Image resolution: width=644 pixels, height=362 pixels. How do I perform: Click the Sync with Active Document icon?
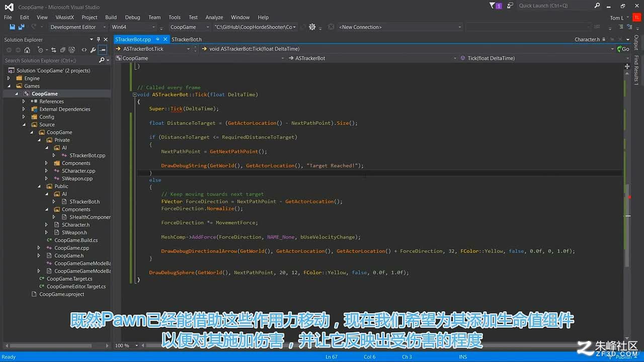point(53,50)
